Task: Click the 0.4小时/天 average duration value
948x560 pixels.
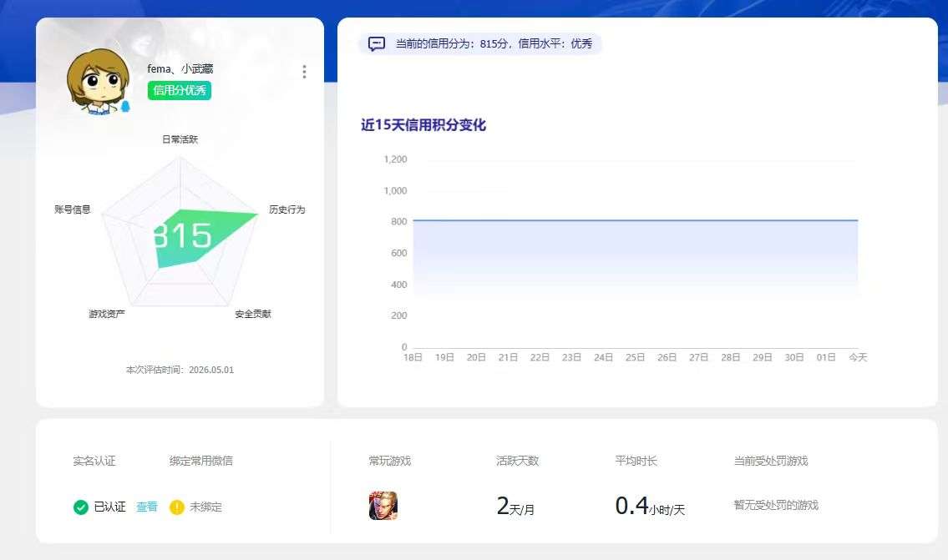Action: click(650, 507)
